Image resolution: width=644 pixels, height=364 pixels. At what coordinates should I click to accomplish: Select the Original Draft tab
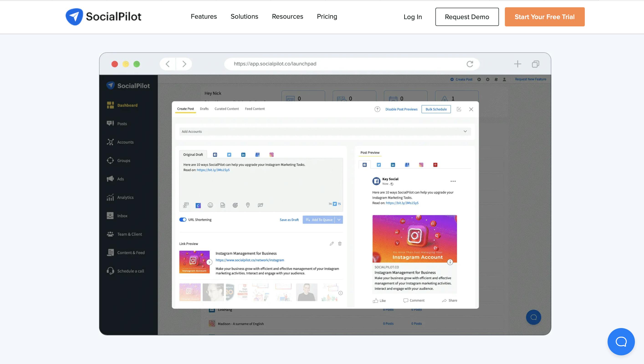193,154
